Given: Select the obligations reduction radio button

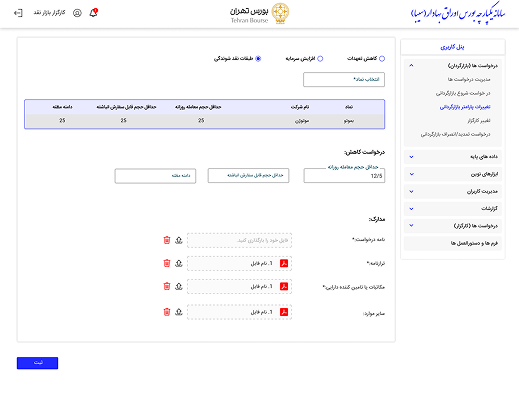Looking at the screenshot, I should (382, 59).
